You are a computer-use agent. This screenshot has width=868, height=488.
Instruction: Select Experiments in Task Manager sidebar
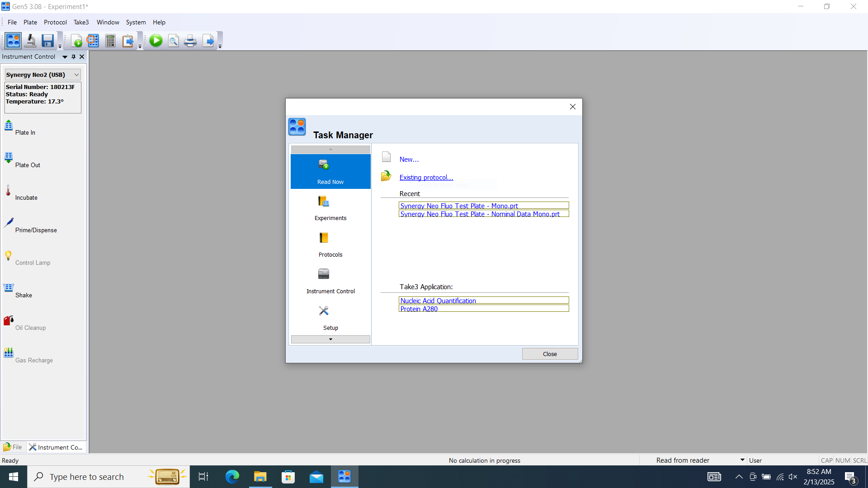coord(330,208)
